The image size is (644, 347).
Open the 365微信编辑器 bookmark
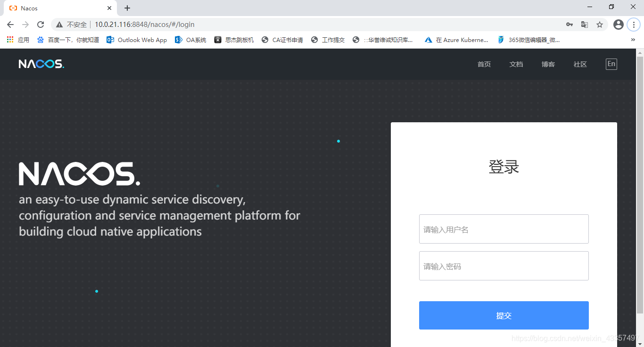529,40
